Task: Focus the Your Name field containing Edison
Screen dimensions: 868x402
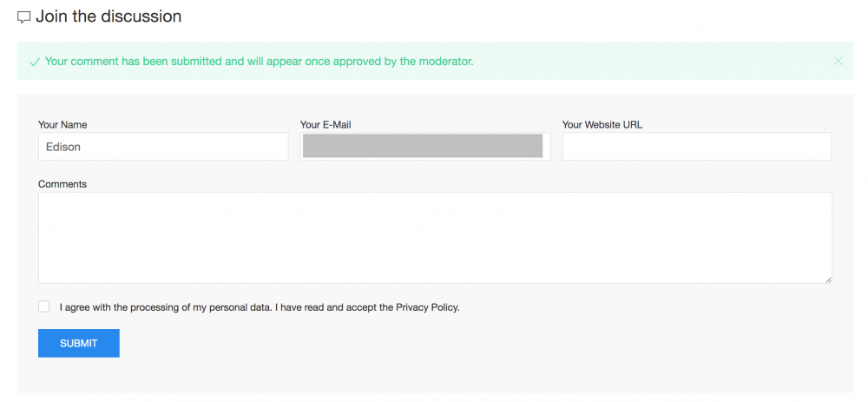Action: coord(163,147)
